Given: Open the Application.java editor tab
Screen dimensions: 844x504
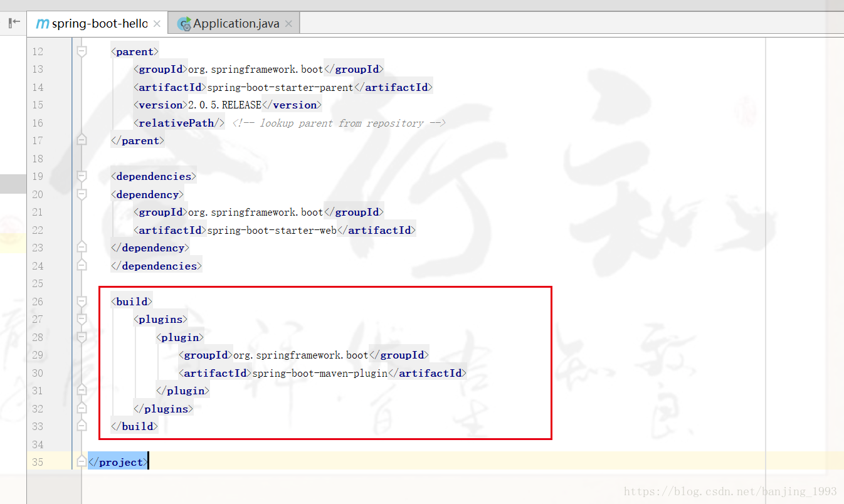Looking at the screenshot, I should [x=235, y=24].
